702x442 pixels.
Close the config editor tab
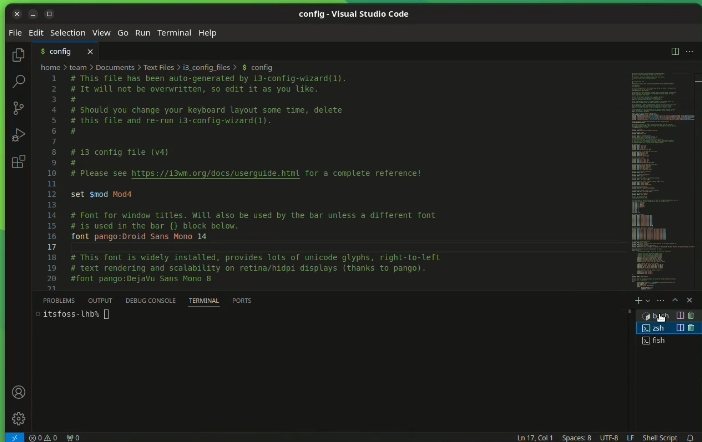pos(90,51)
